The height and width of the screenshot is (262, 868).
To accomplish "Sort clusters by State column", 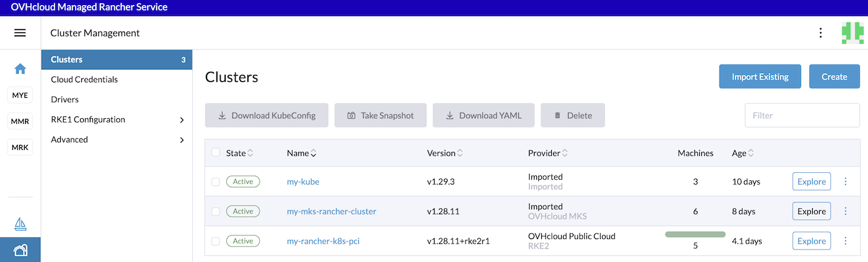I will (x=239, y=153).
